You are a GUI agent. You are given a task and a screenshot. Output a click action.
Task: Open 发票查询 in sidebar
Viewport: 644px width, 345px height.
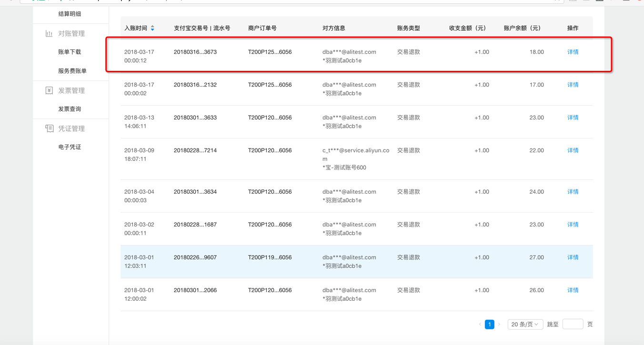pyautogui.click(x=70, y=109)
